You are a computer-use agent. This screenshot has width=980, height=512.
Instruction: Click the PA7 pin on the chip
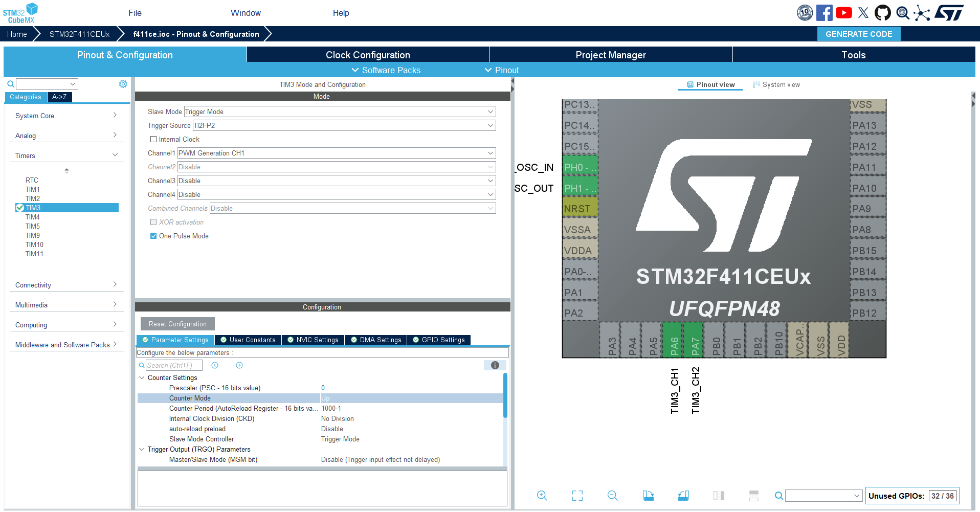694,340
